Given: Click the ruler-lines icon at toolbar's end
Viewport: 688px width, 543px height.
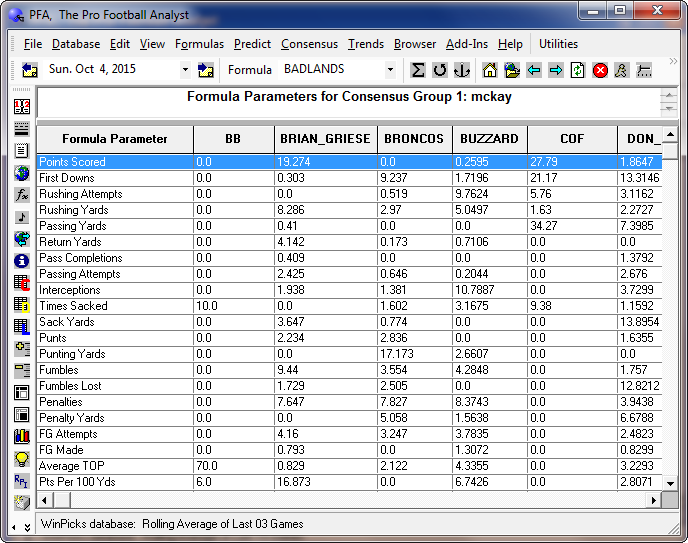Looking at the screenshot, I should click(x=644, y=70).
